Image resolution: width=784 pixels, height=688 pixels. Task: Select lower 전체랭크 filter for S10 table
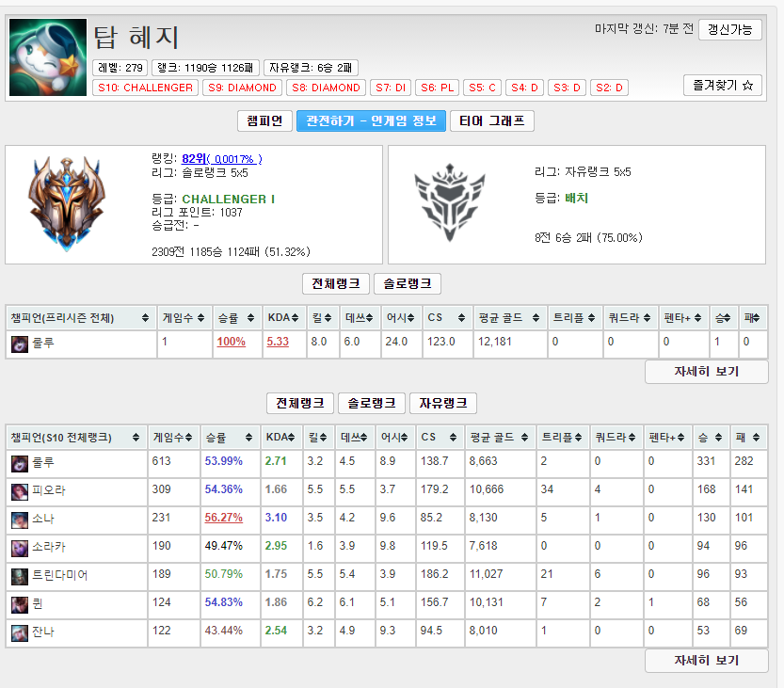(300, 403)
